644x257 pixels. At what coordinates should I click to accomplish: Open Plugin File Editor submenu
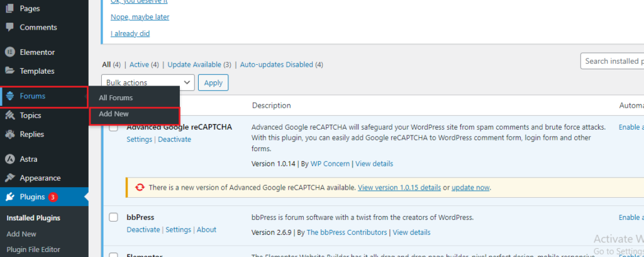pos(33,249)
